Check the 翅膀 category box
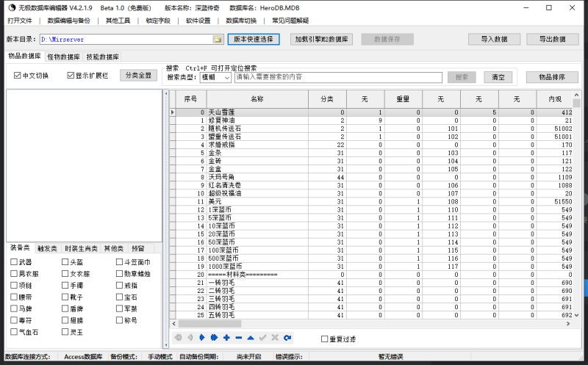This screenshot has width=588, height=365. 65,320
